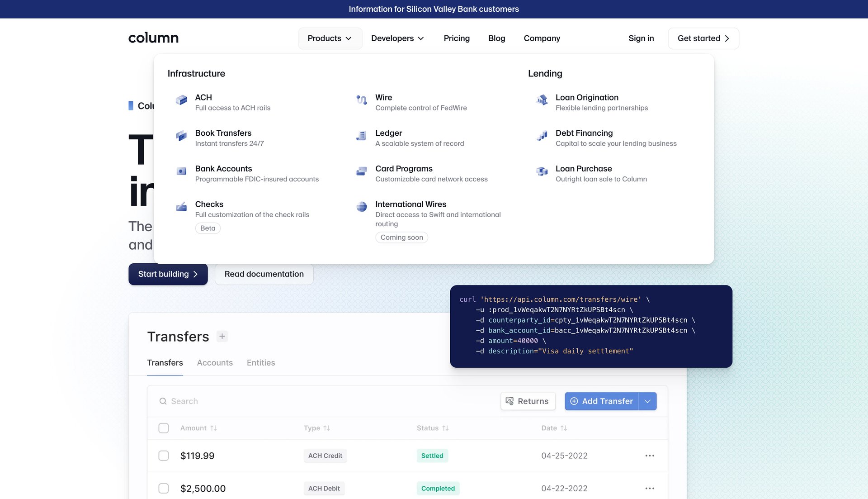Select all transfers using header checkbox

(163, 428)
